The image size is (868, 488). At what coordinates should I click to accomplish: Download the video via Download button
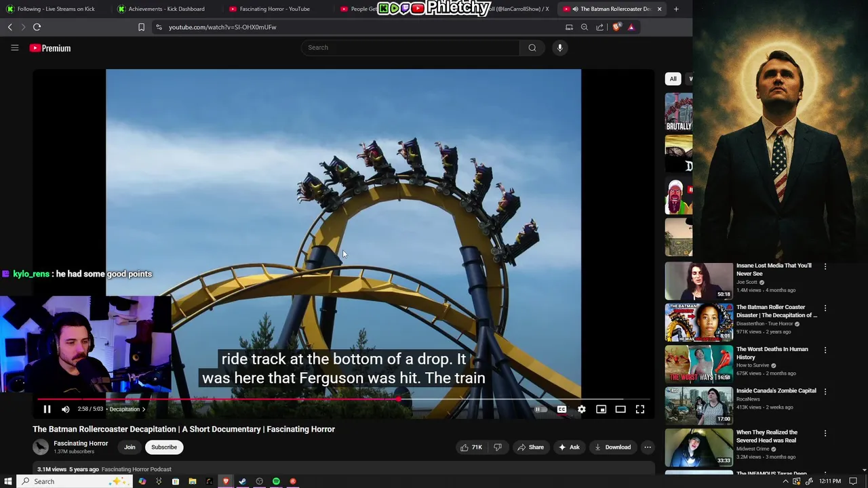pyautogui.click(x=613, y=447)
